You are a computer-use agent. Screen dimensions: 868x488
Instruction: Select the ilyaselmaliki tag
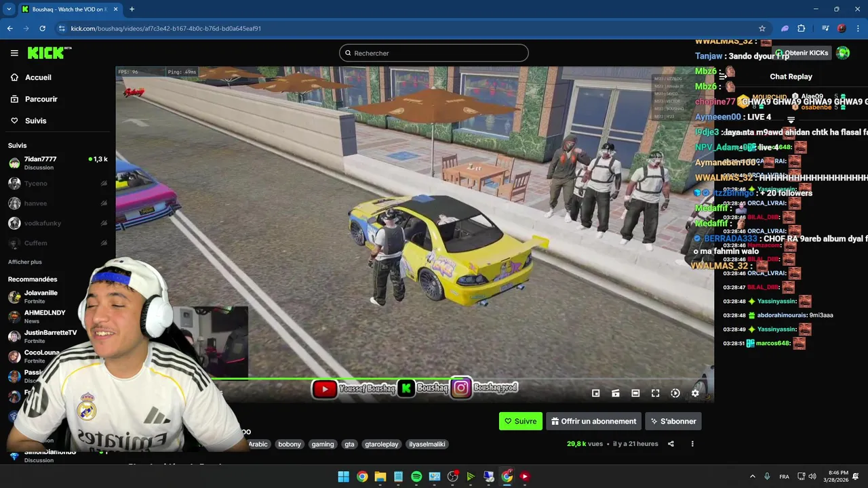click(x=427, y=444)
